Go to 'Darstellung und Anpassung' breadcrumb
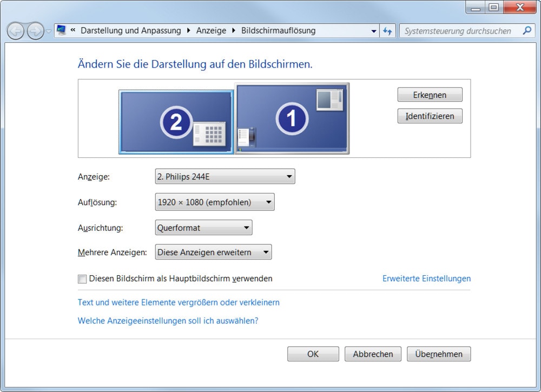This screenshot has height=392, width=541. (130, 31)
